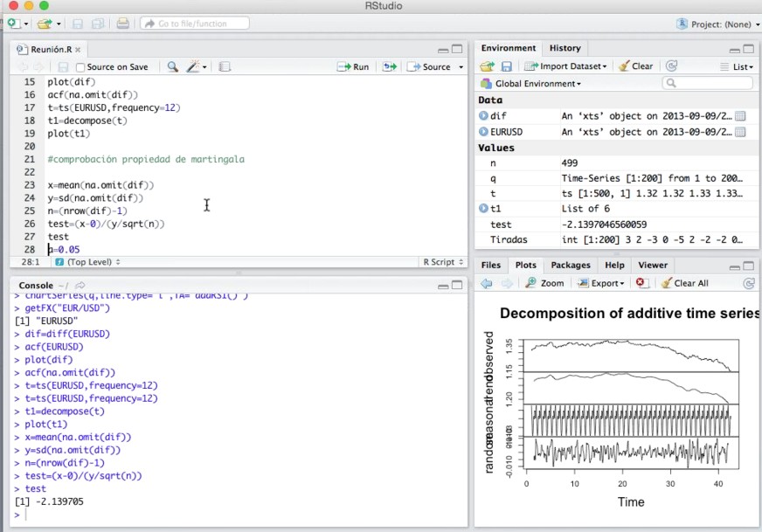Open the (Top Level) scope selector
The image size is (762, 532).
click(87, 262)
